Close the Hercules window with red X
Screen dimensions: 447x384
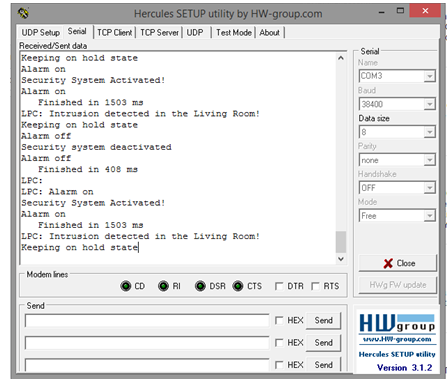425,11
